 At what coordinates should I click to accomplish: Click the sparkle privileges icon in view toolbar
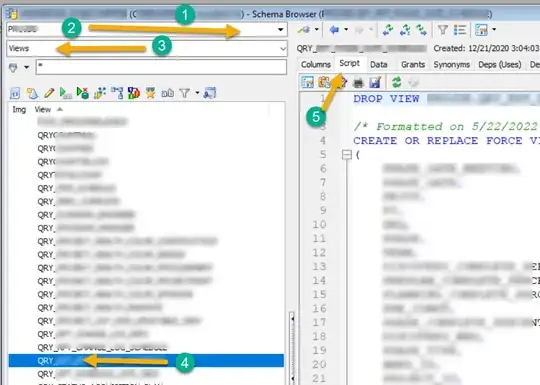[100, 93]
